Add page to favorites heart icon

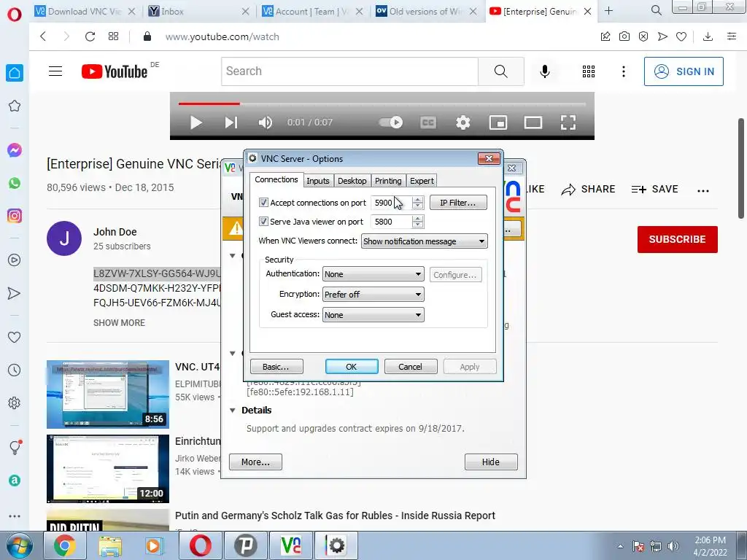click(681, 36)
